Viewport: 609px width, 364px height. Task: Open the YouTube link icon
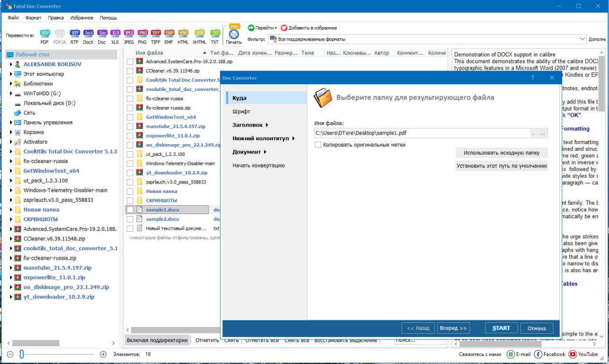572,354
